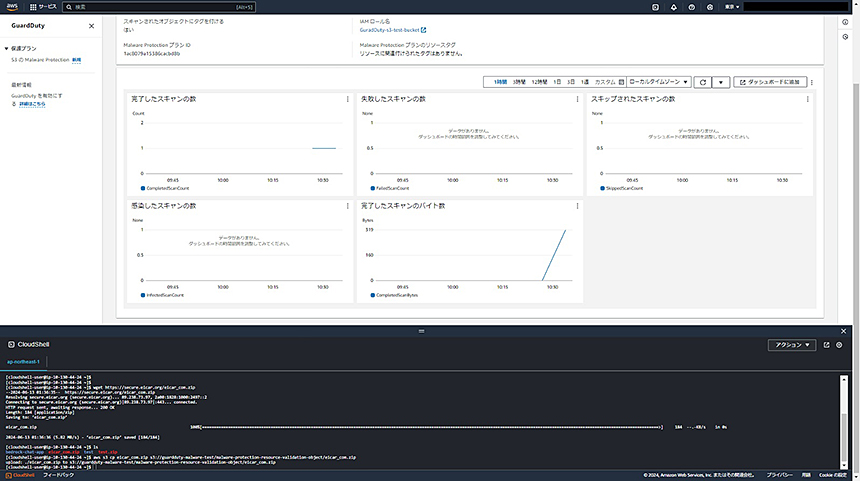Viewport: 860px width, 481px height.
Task: Toggle the InfectedScanCount legend entry
Action: tap(162, 295)
